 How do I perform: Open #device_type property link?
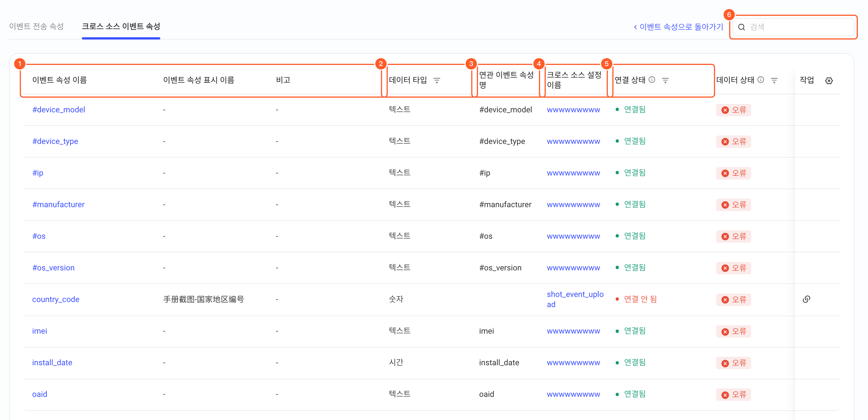(x=55, y=141)
